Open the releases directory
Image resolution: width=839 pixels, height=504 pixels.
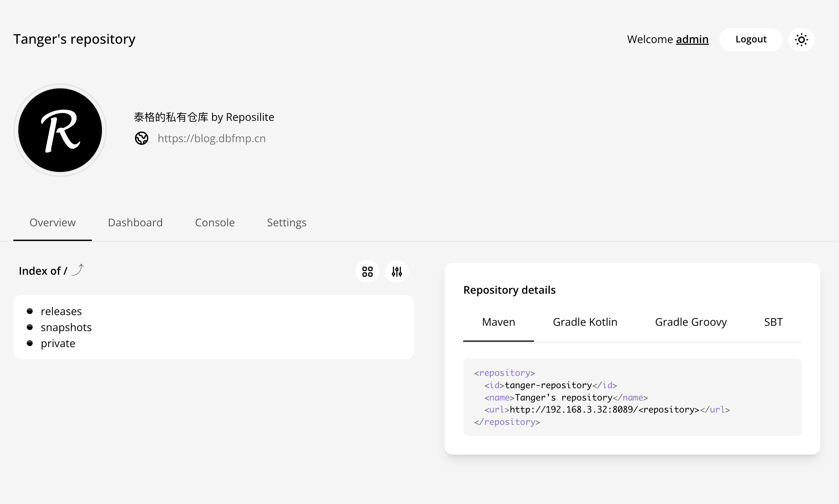(x=61, y=311)
